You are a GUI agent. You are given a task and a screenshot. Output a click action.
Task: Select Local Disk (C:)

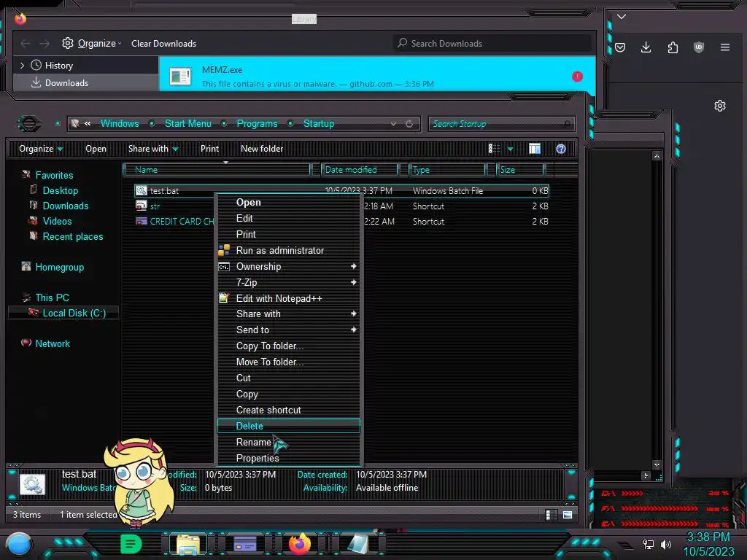pyautogui.click(x=74, y=313)
